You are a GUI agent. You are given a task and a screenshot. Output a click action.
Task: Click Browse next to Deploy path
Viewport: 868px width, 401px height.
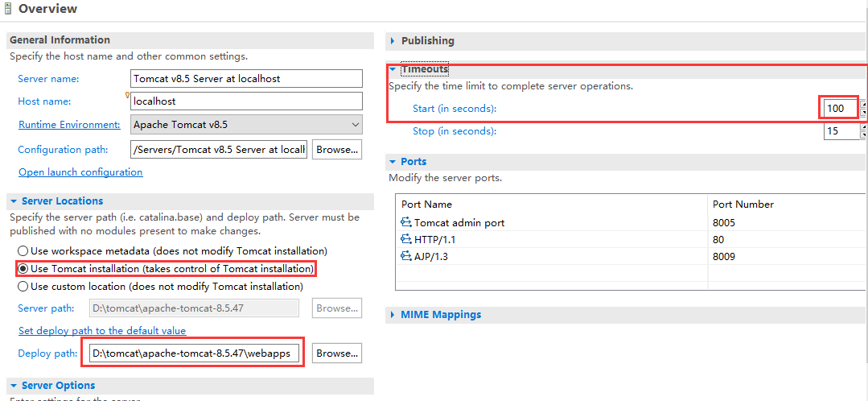337,353
